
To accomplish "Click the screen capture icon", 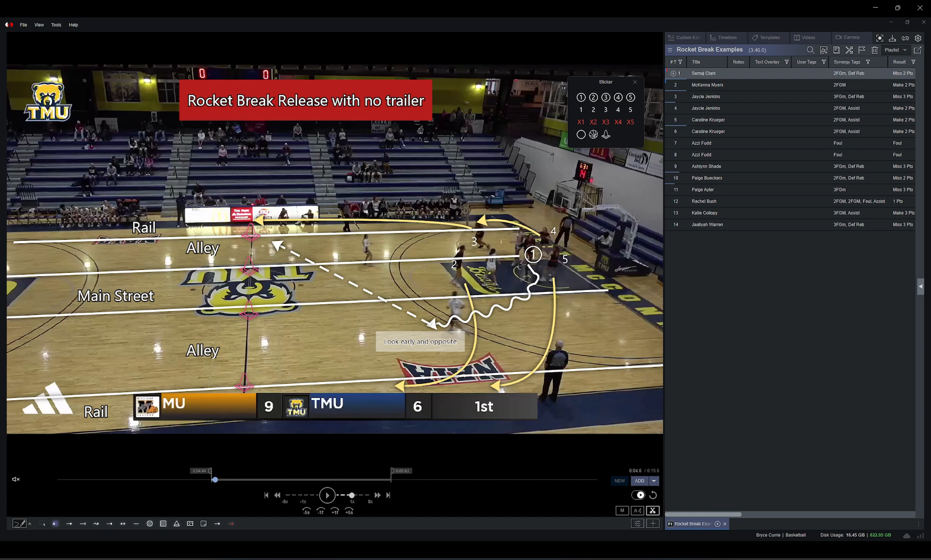I will [879, 38].
